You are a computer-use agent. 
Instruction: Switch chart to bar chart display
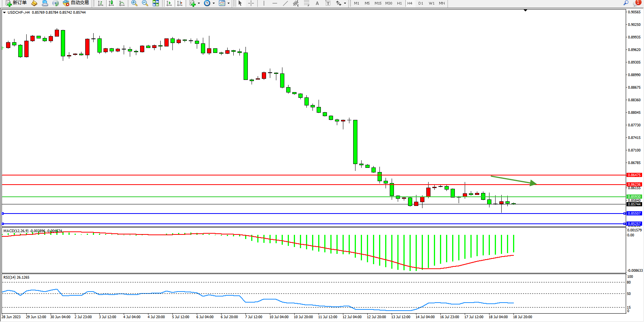point(100,3)
